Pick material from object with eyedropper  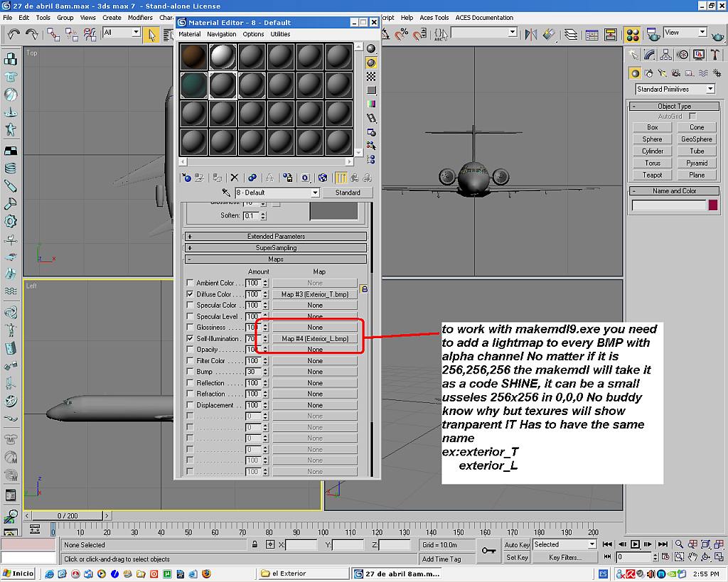(x=226, y=193)
